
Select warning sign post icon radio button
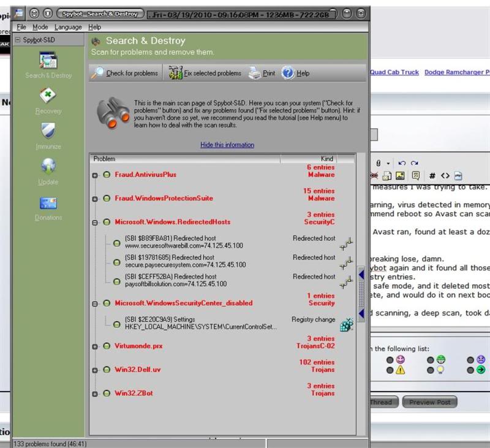pos(390,370)
